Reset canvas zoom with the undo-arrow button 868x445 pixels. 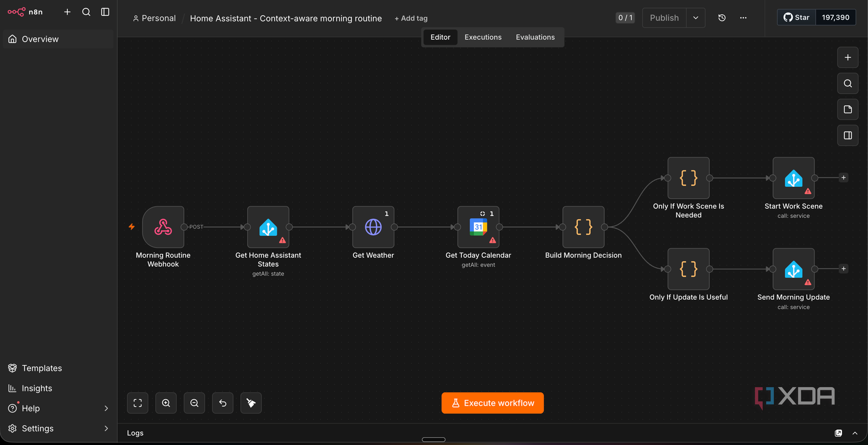point(223,403)
